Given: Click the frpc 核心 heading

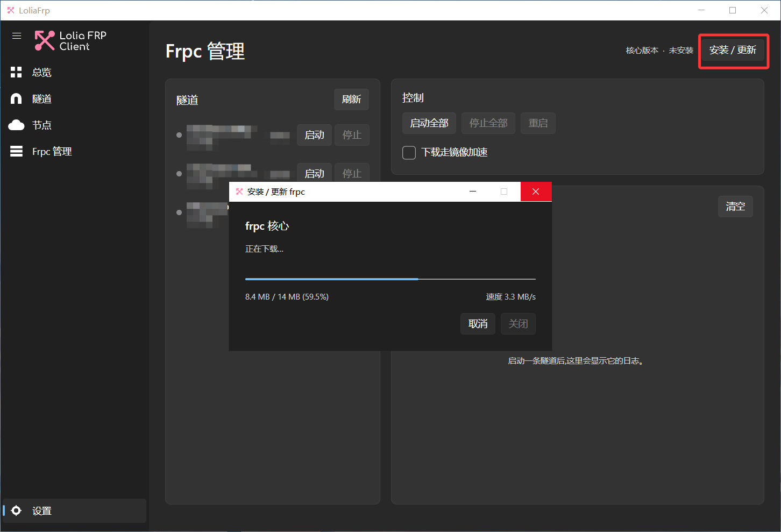Looking at the screenshot, I should point(267,226).
